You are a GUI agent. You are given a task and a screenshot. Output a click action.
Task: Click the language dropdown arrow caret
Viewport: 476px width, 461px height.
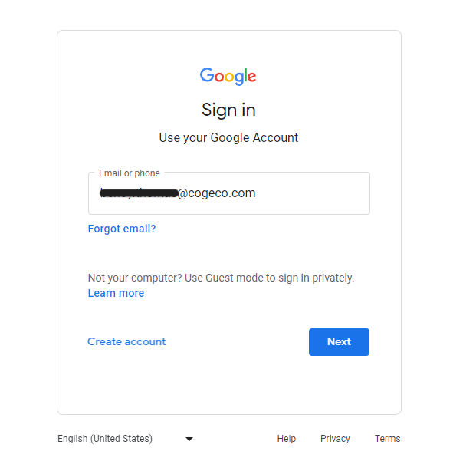tap(189, 439)
